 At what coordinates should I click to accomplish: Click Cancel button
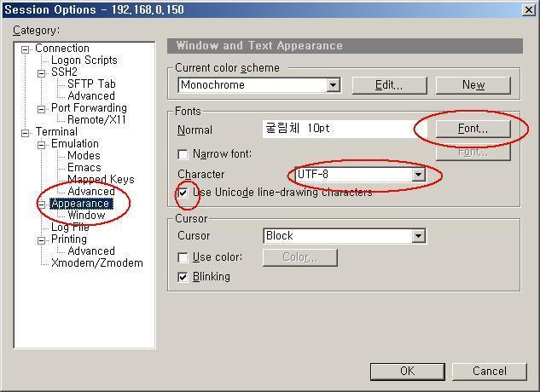click(x=490, y=372)
